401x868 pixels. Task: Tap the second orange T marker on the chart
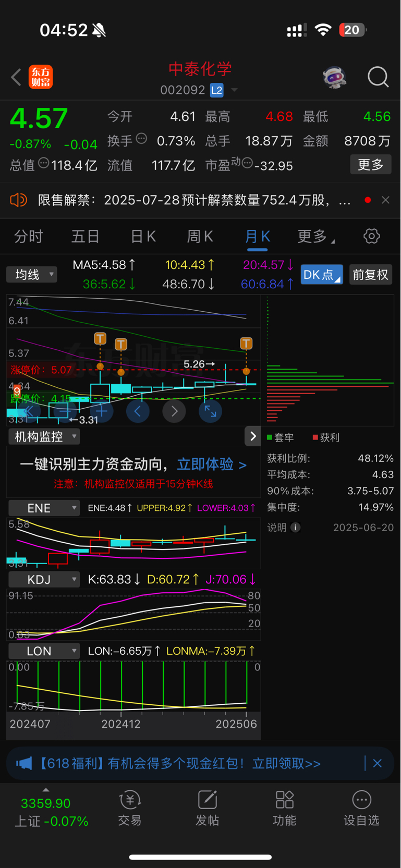click(x=121, y=344)
